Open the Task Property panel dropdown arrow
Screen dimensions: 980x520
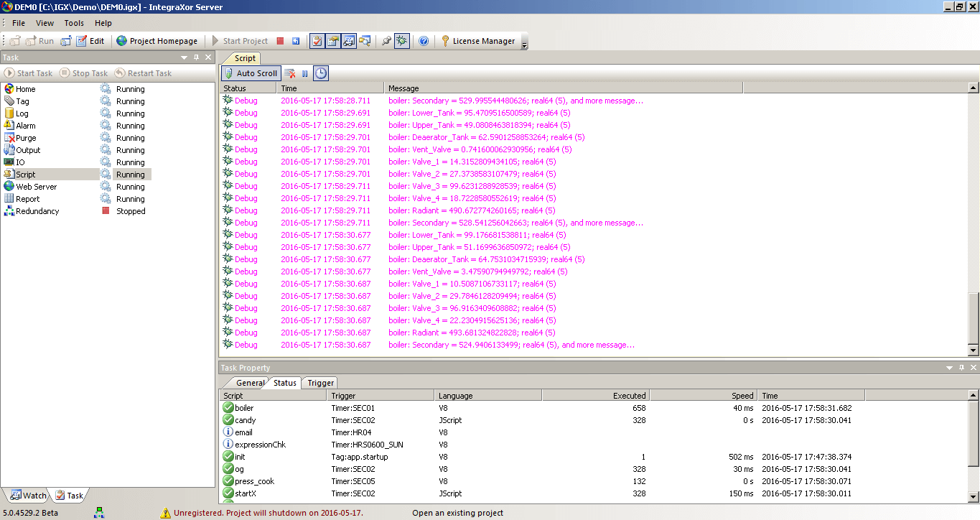coord(950,368)
